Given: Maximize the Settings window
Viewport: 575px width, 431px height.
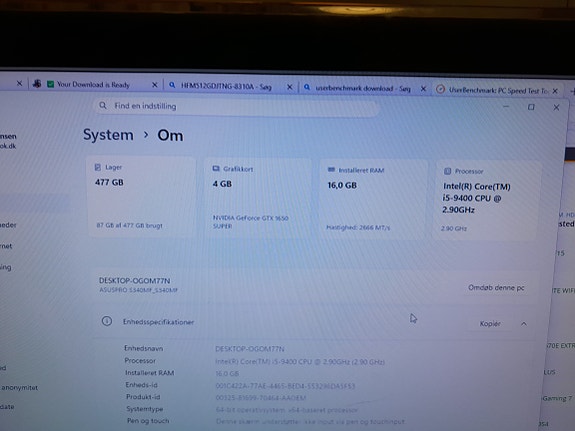Looking at the screenshot, I should click(531, 107).
